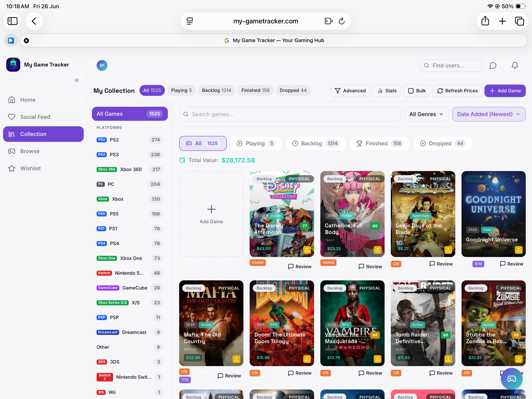Open the Stats button

(x=387, y=91)
